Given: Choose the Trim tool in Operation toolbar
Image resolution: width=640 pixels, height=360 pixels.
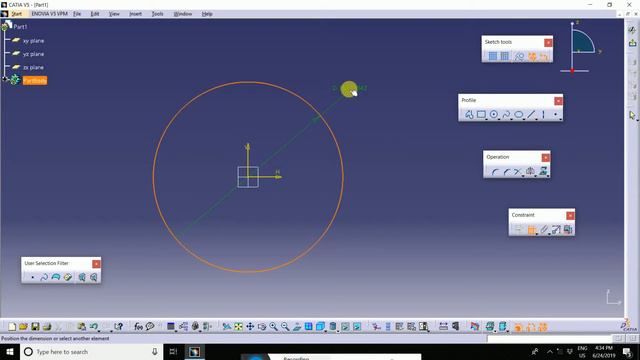Looking at the screenshot, I should coord(518,172).
